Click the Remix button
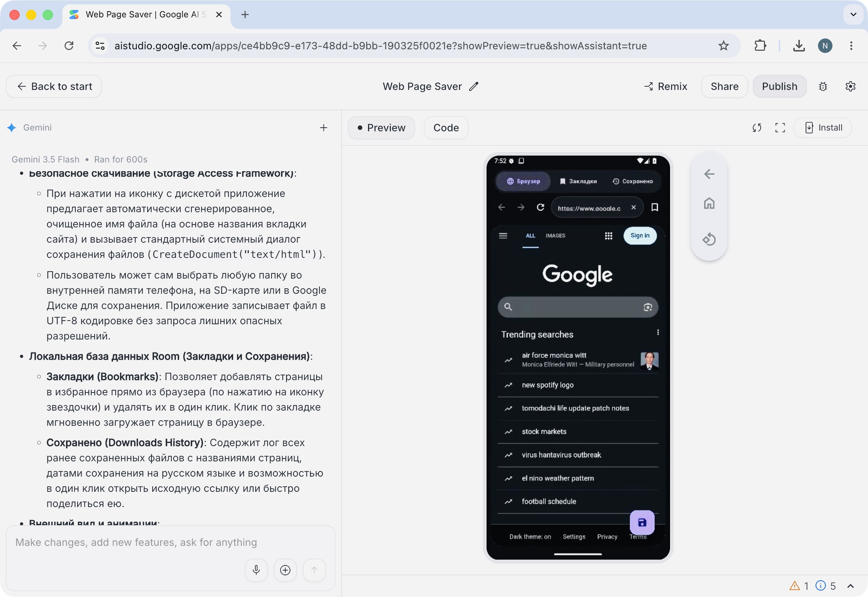The height and width of the screenshot is (597, 868). tap(665, 86)
